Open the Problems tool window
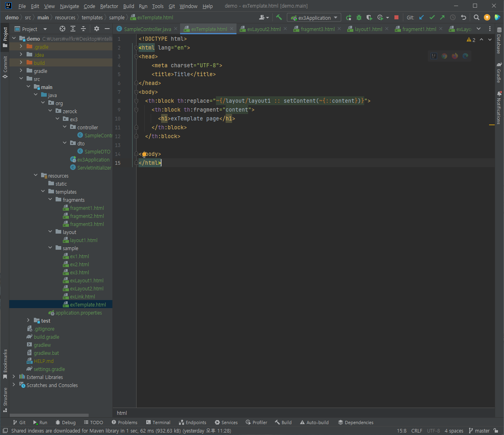The width and height of the screenshot is (504, 435). (124, 423)
